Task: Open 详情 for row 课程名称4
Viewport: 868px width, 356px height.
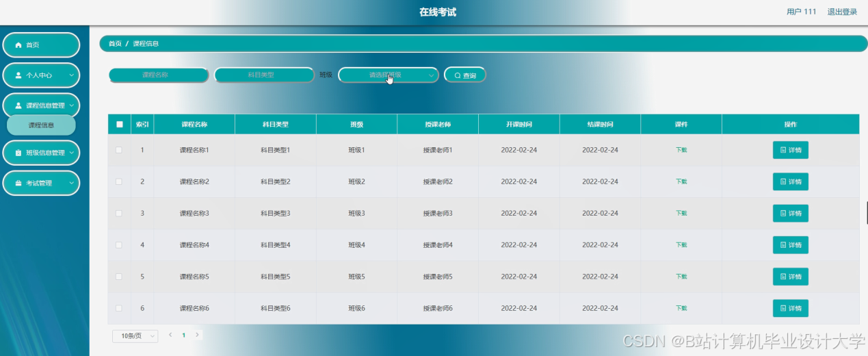Action: pyautogui.click(x=791, y=244)
